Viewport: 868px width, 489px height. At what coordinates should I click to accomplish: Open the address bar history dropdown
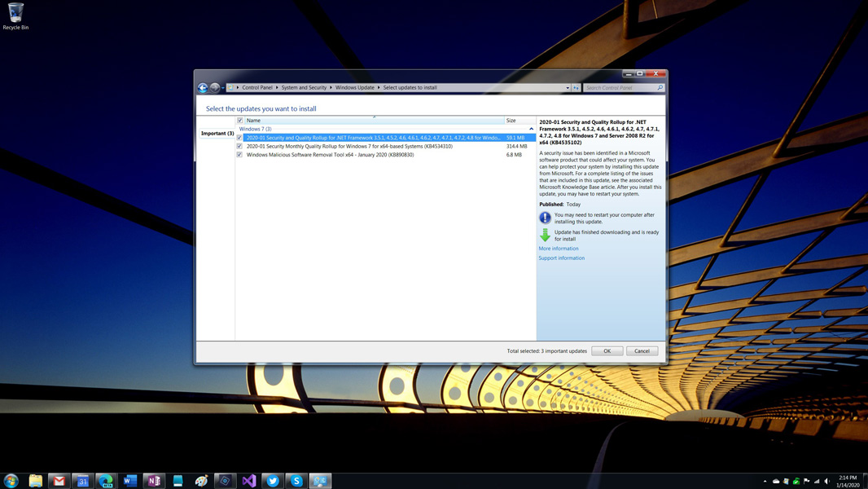[x=568, y=88]
